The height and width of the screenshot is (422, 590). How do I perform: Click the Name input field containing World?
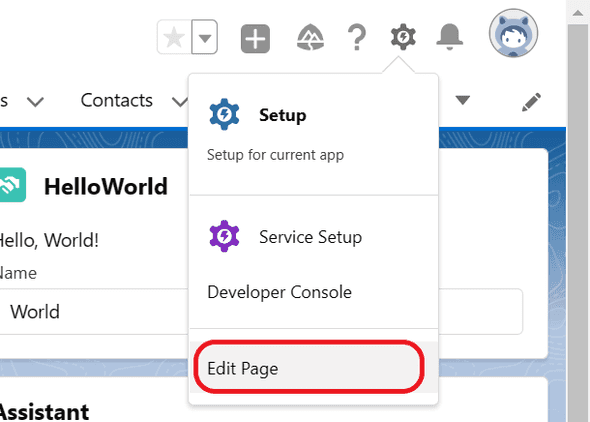261,311
